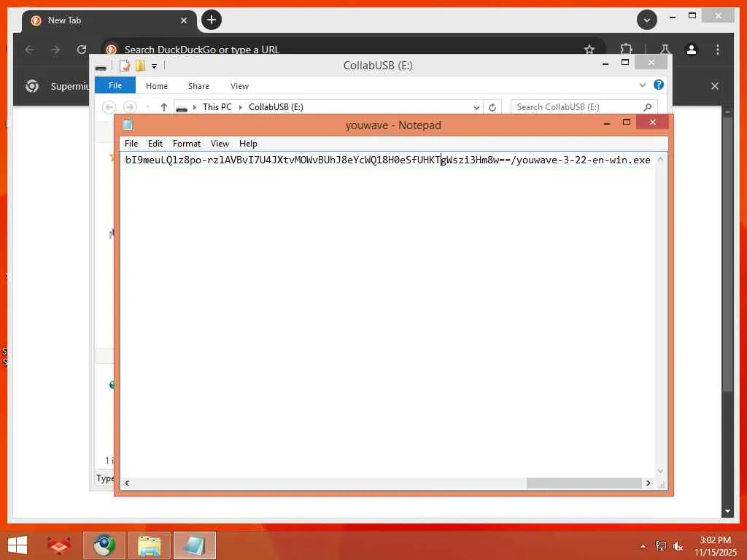Open a new browser tab

[x=212, y=20]
